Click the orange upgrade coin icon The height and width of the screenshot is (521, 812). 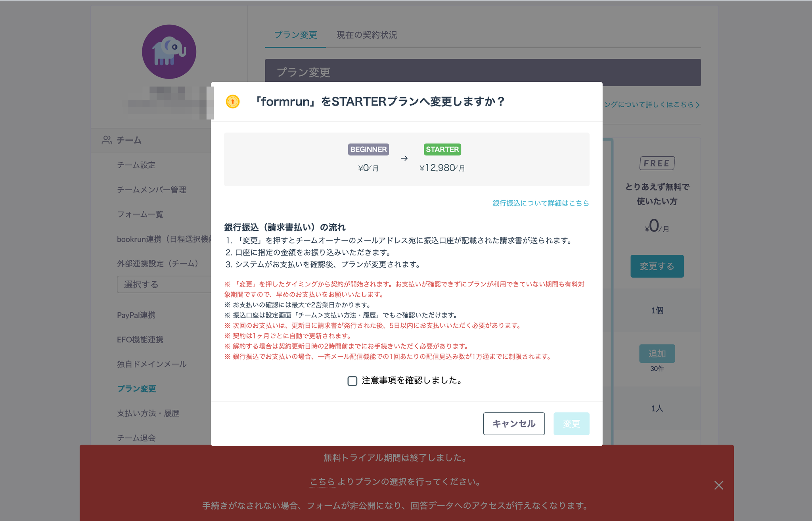233,102
